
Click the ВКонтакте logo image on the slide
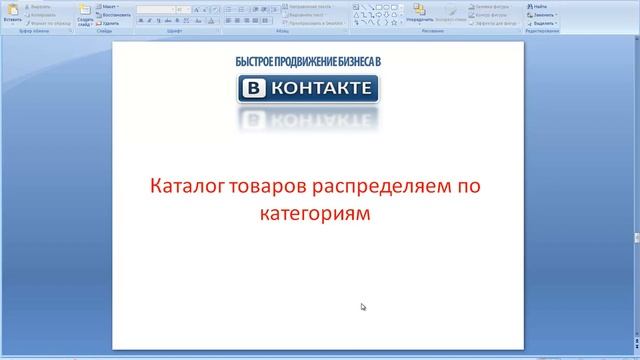308,89
